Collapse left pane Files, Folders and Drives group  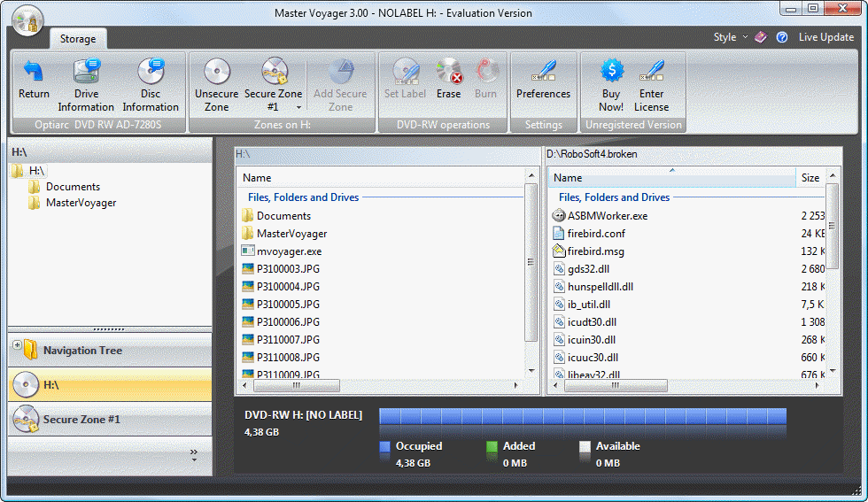click(303, 197)
